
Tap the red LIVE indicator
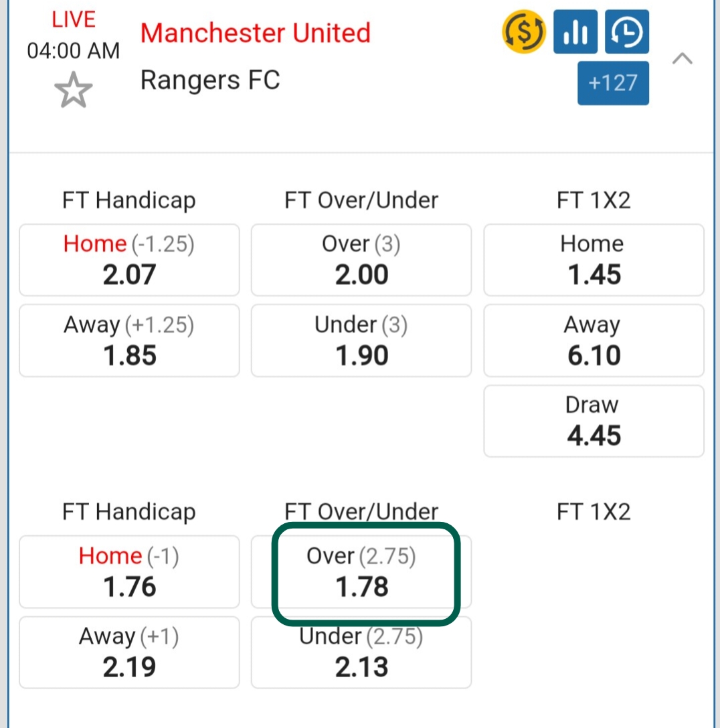(x=73, y=20)
